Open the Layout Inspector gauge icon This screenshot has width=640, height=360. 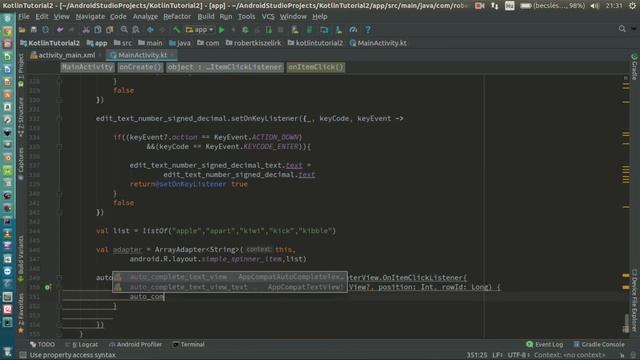click(353, 30)
